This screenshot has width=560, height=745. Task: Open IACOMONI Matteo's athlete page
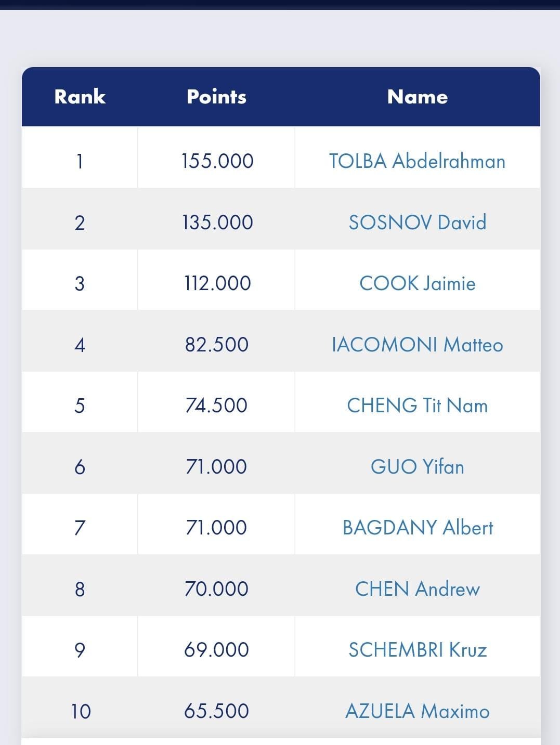pyautogui.click(x=417, y=345)
